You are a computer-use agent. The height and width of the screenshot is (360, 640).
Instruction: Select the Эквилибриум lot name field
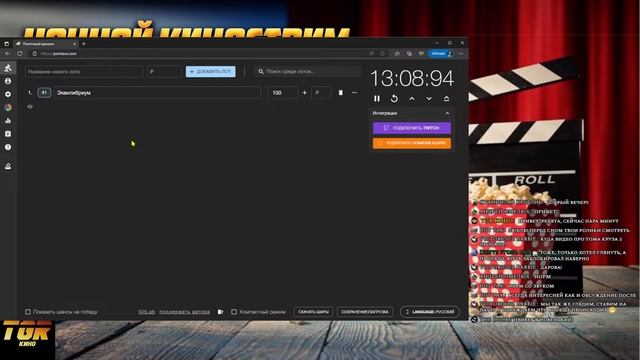tap(157, 93)
